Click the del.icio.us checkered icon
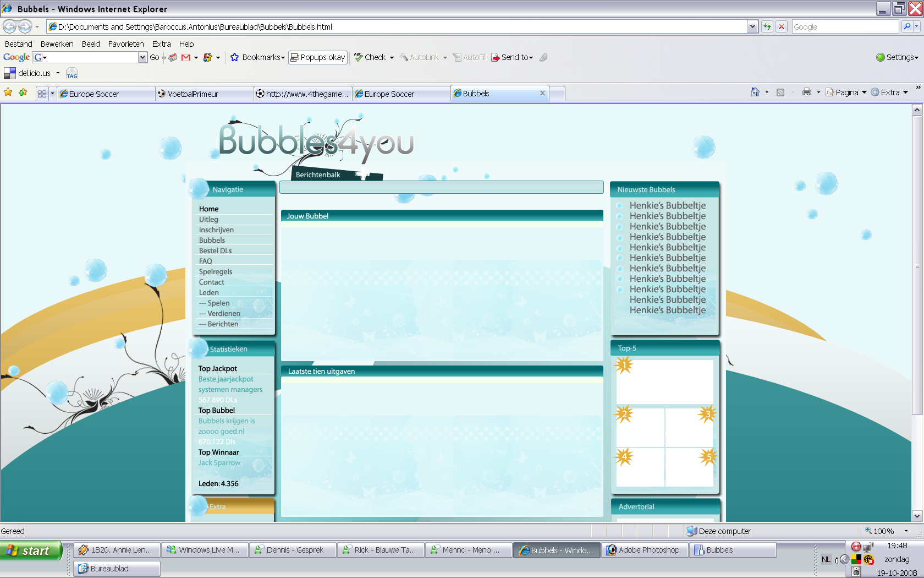Viewport: 924px width, 578px height. pyautogui.click(x=10, y=73)
